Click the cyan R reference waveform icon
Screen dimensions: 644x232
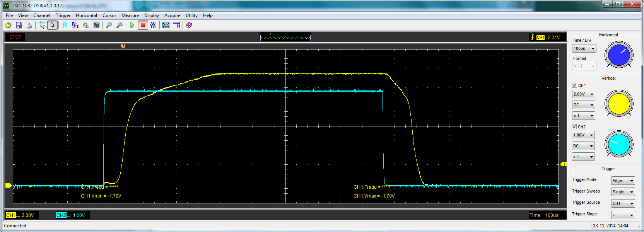(x=65, y=25)
